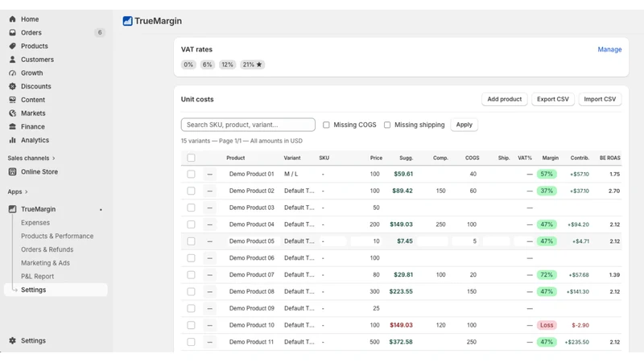Click the dash control on Demo Product 05 row
Image resolution: width=644 pixels, height=362 pixels.
(x=210, y=241)
